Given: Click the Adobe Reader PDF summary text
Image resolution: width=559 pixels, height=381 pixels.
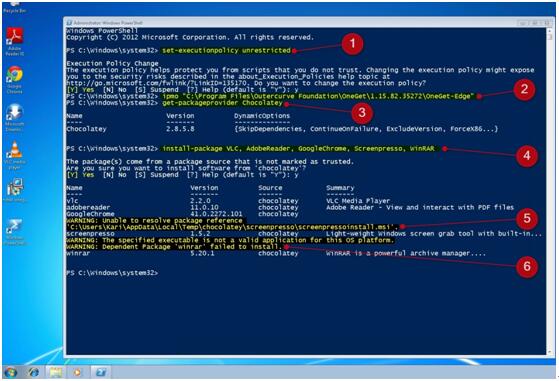Looking at the screenshot, I should click(x=420, y=207).
